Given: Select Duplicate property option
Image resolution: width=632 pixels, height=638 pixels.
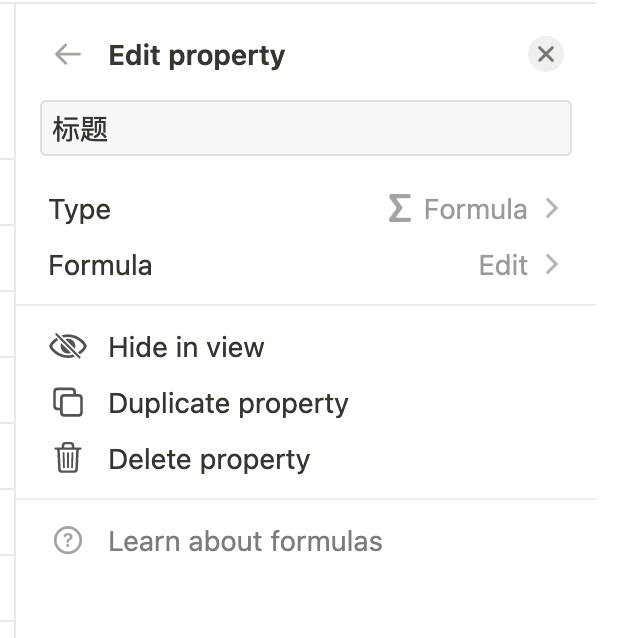Looking at the screenshot, I should [228, 404].
